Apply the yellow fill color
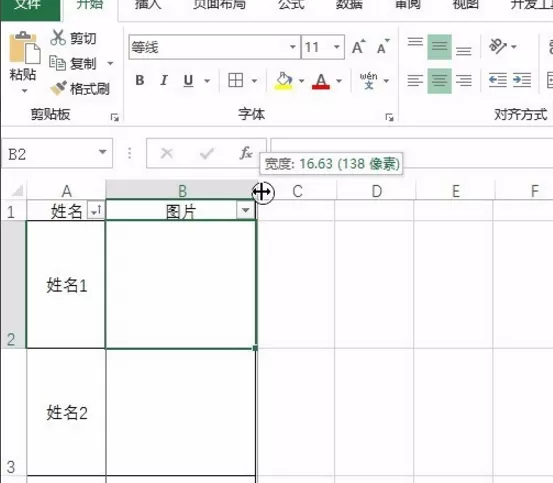 point(284,81)
